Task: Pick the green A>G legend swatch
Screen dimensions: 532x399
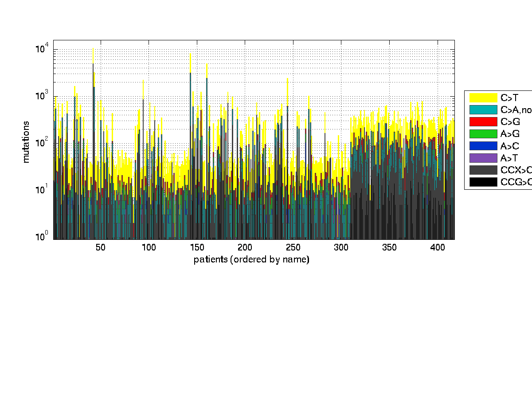Action: click(x=483, y=133)
